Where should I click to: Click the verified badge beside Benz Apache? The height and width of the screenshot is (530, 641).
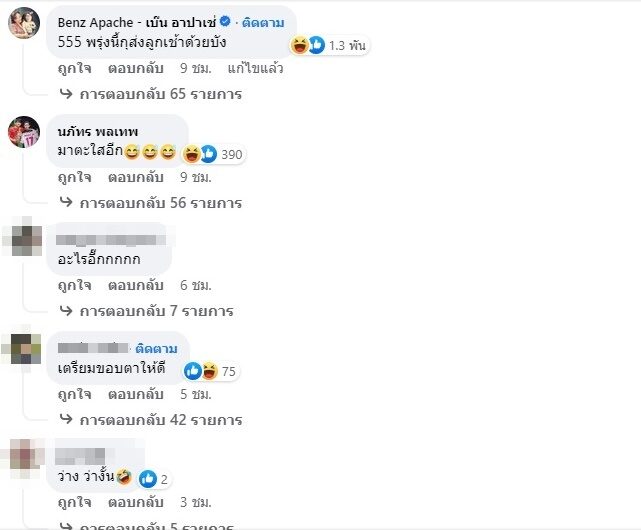225,21
